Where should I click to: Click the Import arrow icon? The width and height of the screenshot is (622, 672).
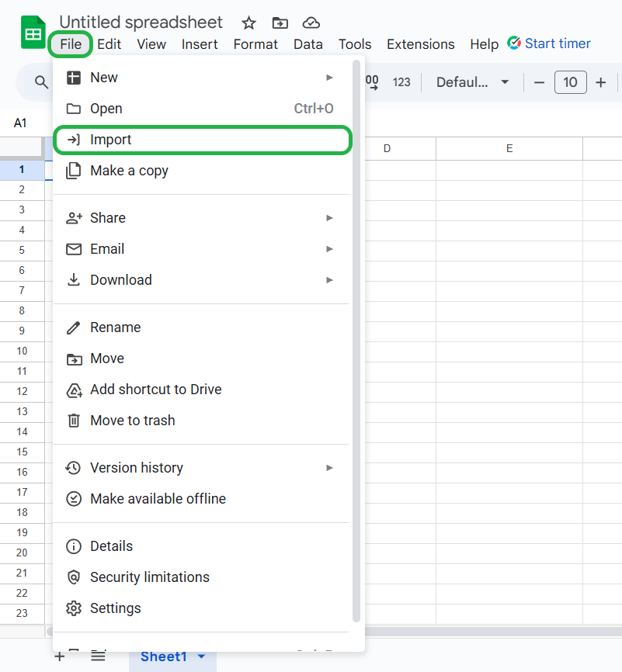click(x=73, y=140)
